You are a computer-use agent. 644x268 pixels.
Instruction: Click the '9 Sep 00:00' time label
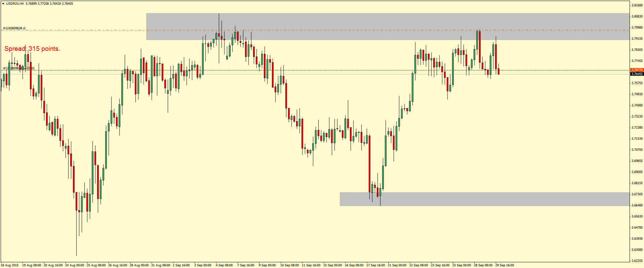pyautogui.click(x=267, y=265)
